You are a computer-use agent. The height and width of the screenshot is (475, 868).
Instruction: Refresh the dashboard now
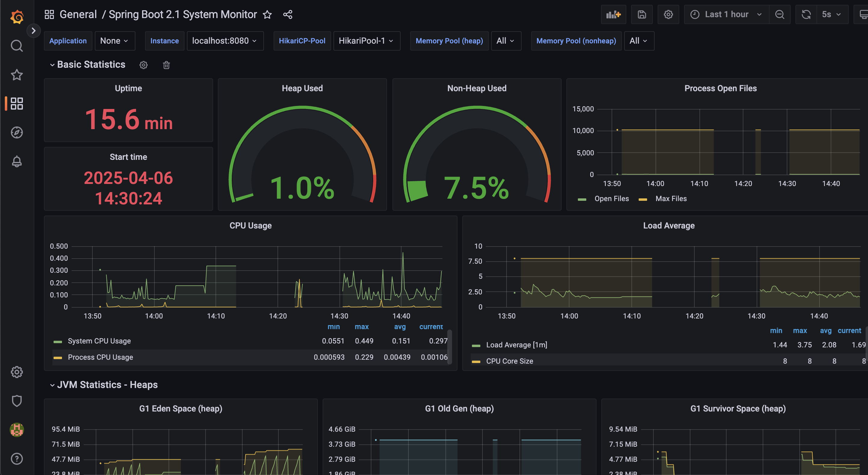pos(806,14)
